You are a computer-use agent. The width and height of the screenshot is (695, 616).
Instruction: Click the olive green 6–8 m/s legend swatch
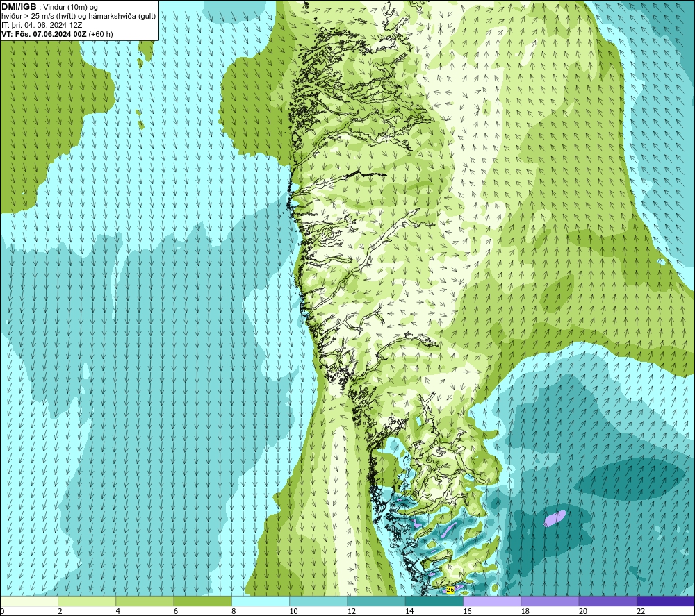(x=202, y=601)
